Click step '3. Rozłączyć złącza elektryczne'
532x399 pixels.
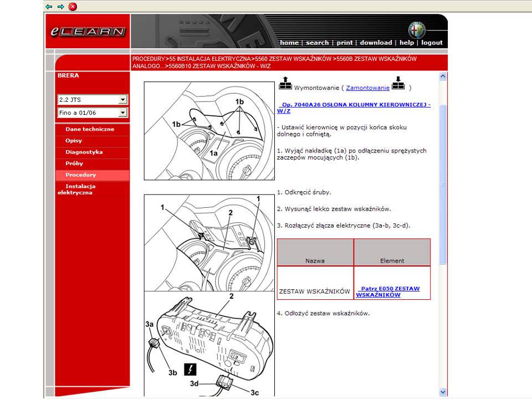coord(344,226)
